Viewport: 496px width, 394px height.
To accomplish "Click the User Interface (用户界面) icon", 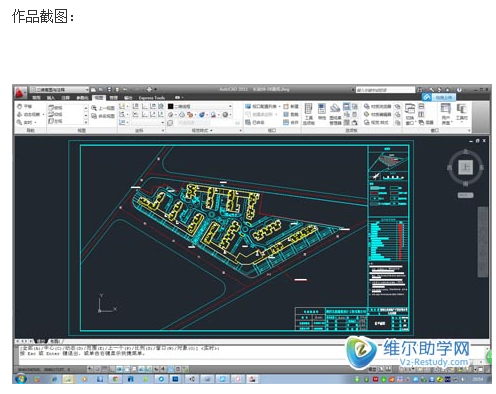I will pos(446,114).
